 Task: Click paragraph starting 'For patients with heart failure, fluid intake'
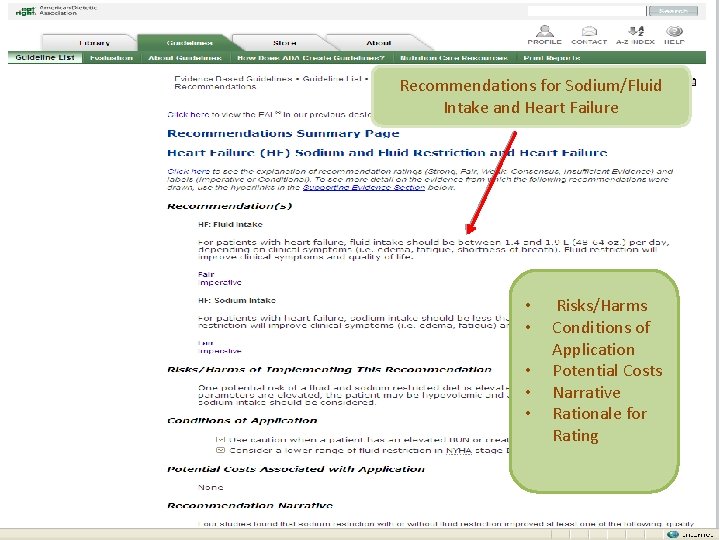pos(433,249)
